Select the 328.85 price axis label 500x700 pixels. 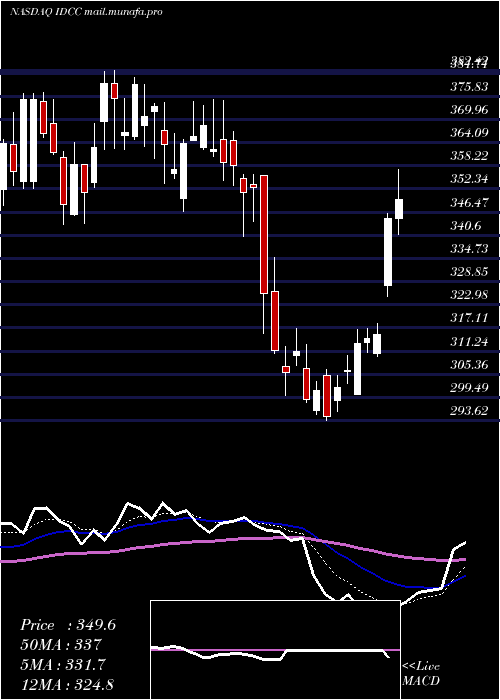tap(469, 272)
